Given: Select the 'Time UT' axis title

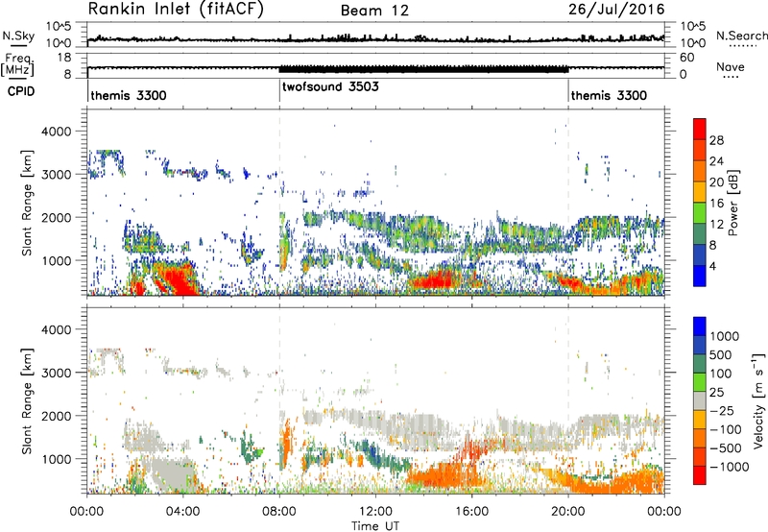Looking at the screenshot, I should click(x=375, y=526).
